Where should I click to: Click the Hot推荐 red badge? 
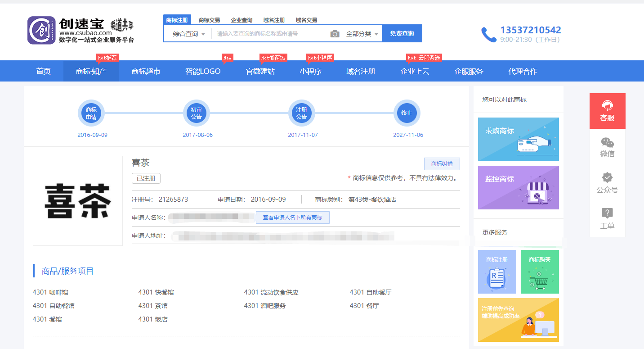(x=107, y=58)
